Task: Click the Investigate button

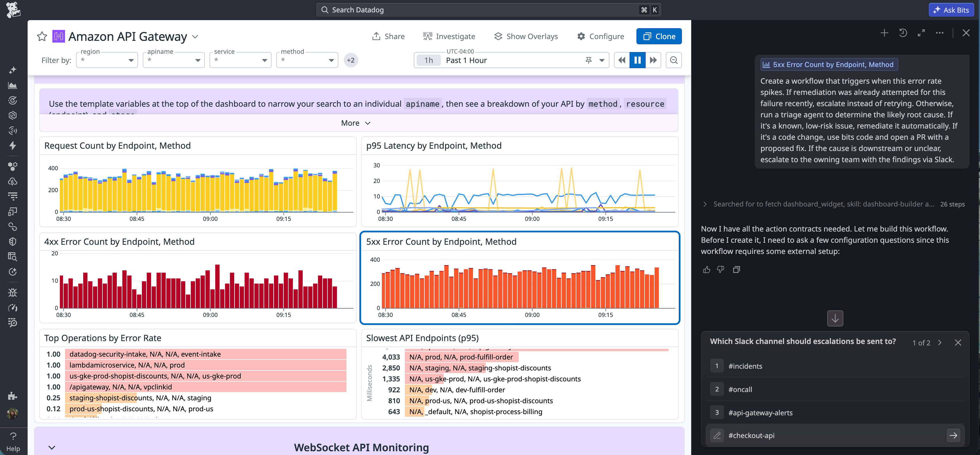Action: tap(449, 37)
